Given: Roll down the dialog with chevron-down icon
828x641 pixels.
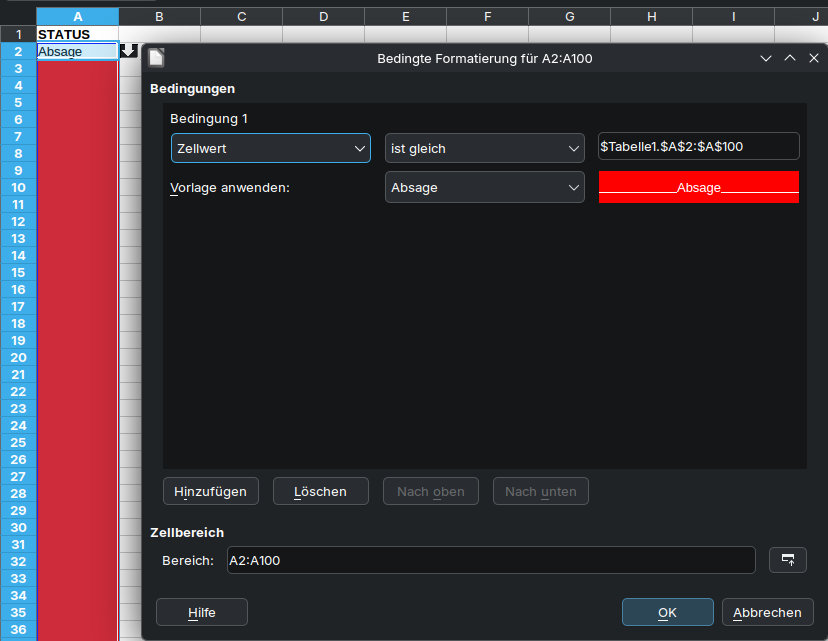Looking at the screenshot, I should tap(766, 58).
